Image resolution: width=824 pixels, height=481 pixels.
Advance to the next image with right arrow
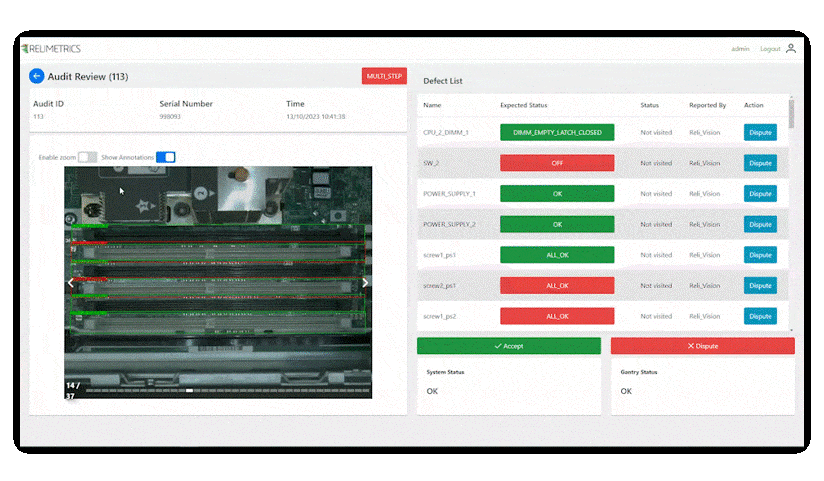coord(365,283)
